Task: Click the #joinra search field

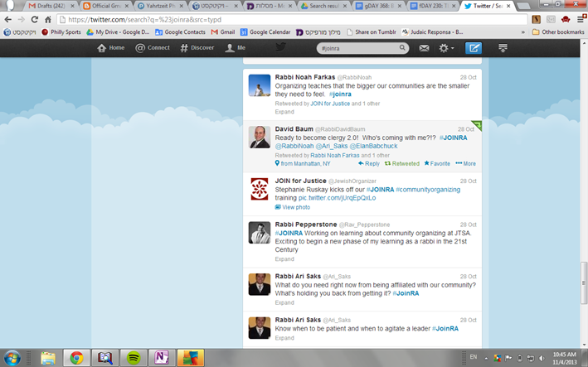Action: point(362,48)
